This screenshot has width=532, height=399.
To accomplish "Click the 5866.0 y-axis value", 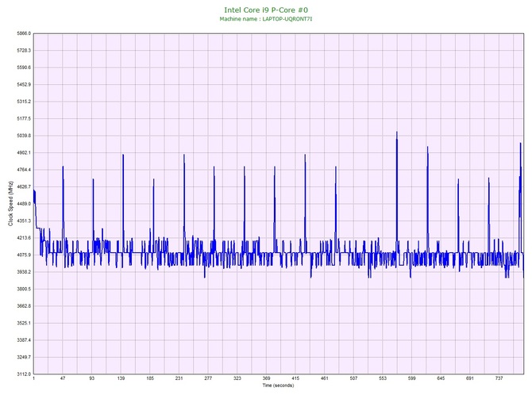I will [x=24, y=33].
